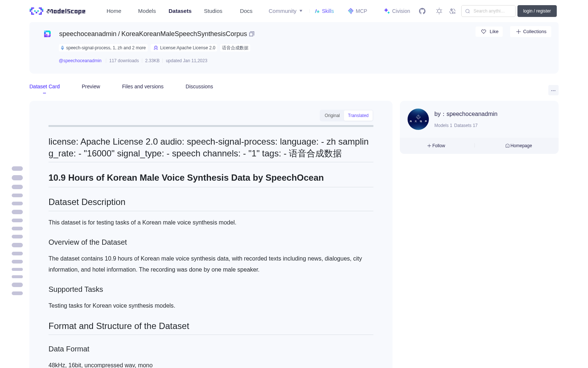Image resolution: width=588 pixels, height=368 pixels.
Task: Jump using the first outline navigation bar
Action: (x=17, y=169)
